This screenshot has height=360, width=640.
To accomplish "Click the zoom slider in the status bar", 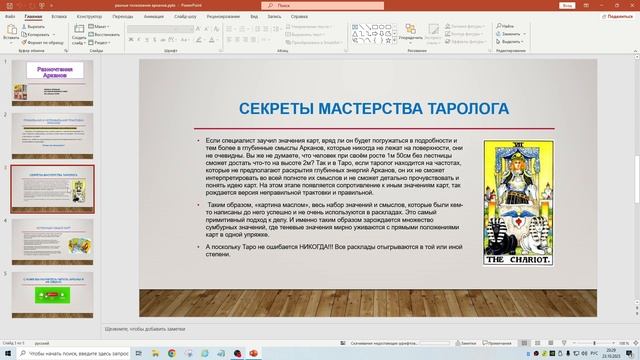I will 594,343.
